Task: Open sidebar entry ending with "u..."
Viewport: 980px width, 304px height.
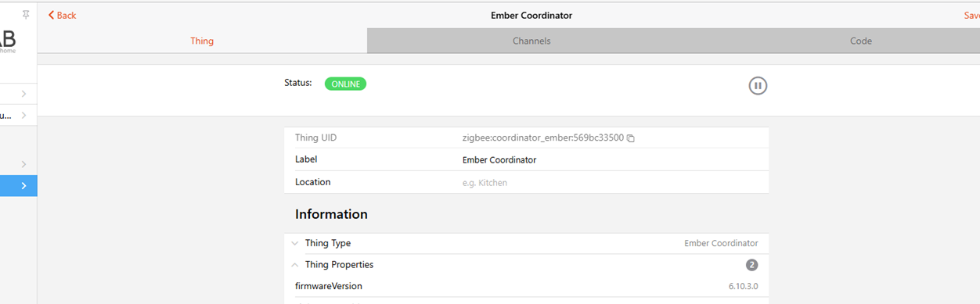Action: [x=18, y=116]
